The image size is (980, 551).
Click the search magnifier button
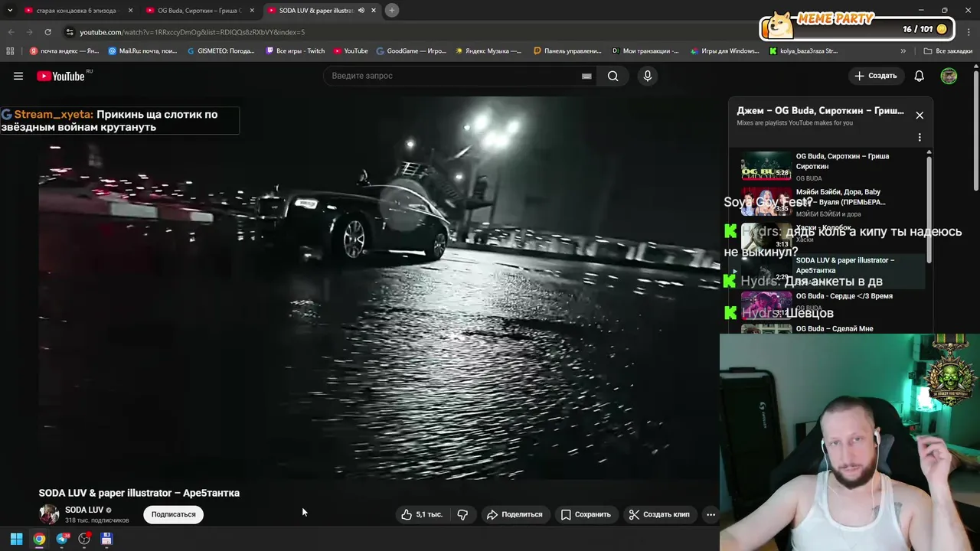613,76
